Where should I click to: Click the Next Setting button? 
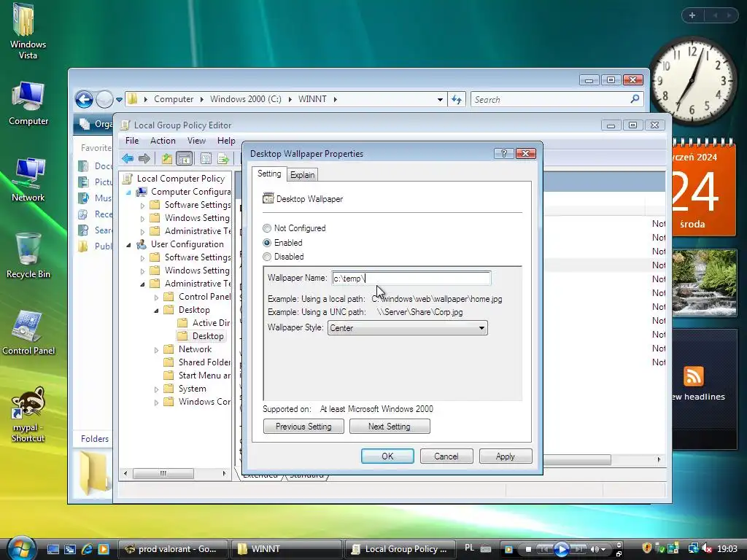(x=390, y=426)
